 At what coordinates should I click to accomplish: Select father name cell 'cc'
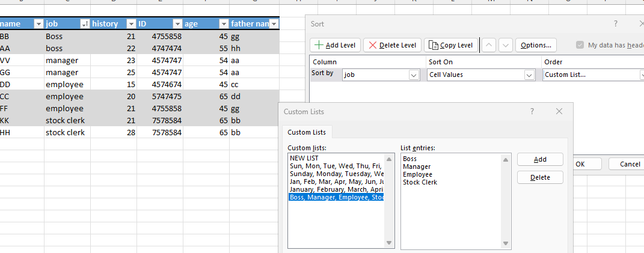254,85
